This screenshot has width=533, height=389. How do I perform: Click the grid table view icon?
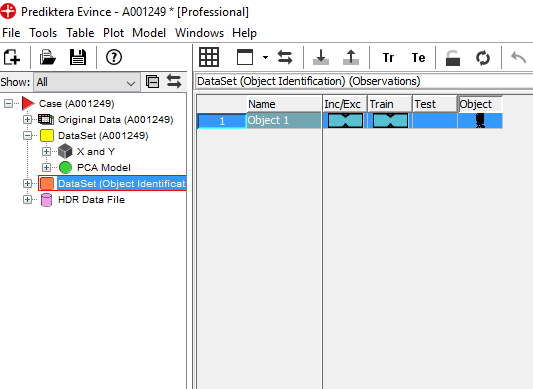click(x=209, y=57)
